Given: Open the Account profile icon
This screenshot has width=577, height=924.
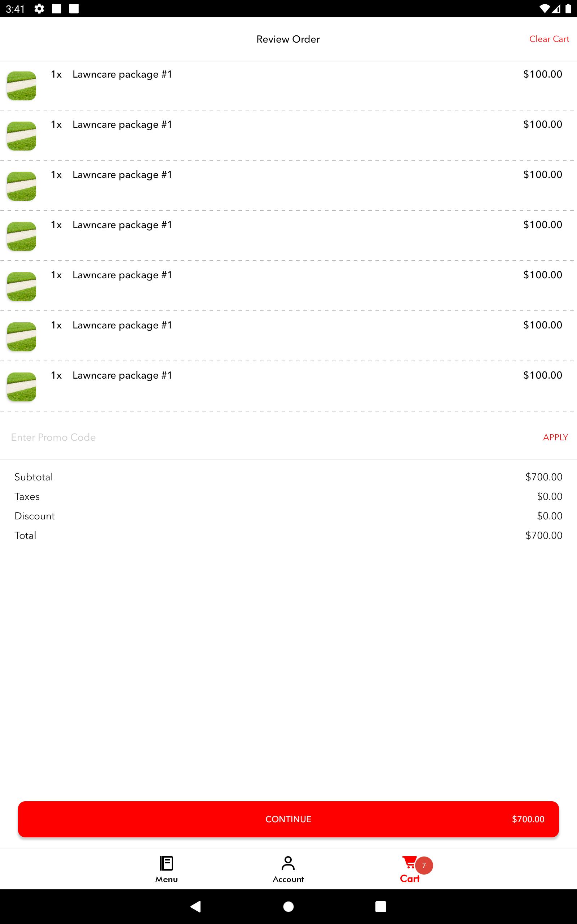Looking at the screenshot, I should [x=288, y=863].
